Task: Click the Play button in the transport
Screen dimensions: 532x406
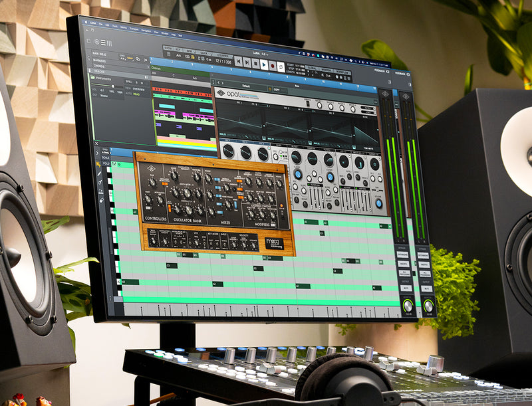Action: tap(264, 64)
